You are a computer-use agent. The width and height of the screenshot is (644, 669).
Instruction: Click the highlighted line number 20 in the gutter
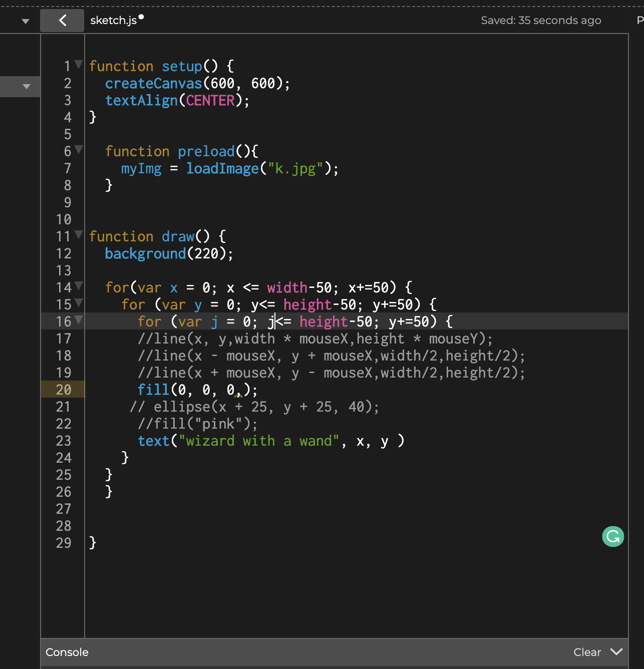tap(64, 390)
